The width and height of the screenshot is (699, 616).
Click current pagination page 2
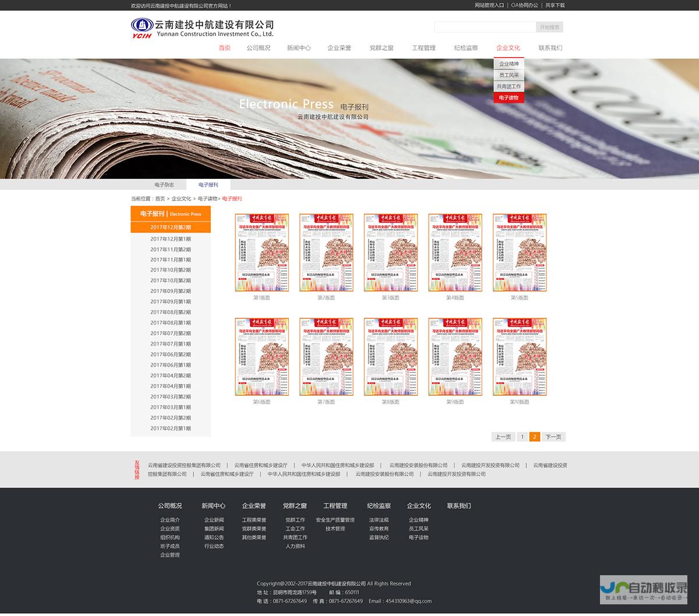tap(535, 437)
